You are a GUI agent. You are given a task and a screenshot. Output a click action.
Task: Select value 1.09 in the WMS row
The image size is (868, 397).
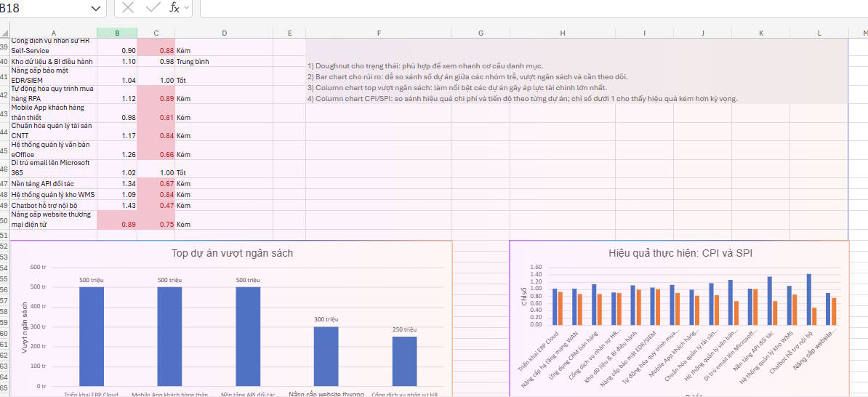(x=117, y=194)
